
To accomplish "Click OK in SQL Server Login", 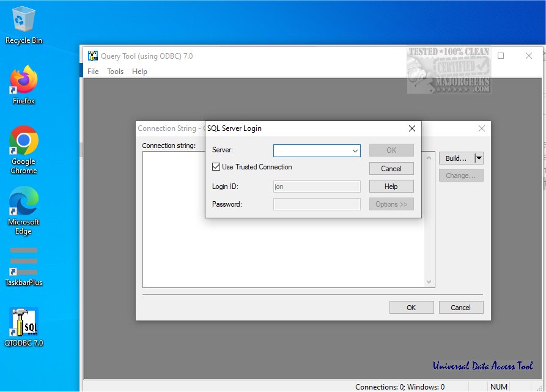I will pos(391,150).
